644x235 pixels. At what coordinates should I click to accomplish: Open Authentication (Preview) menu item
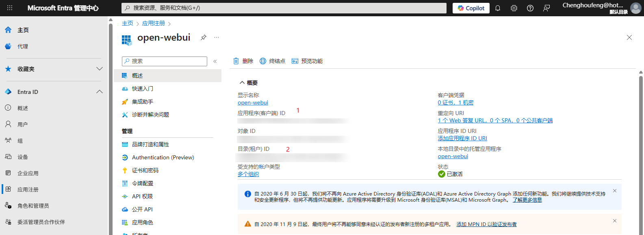(x=163, y=157)
